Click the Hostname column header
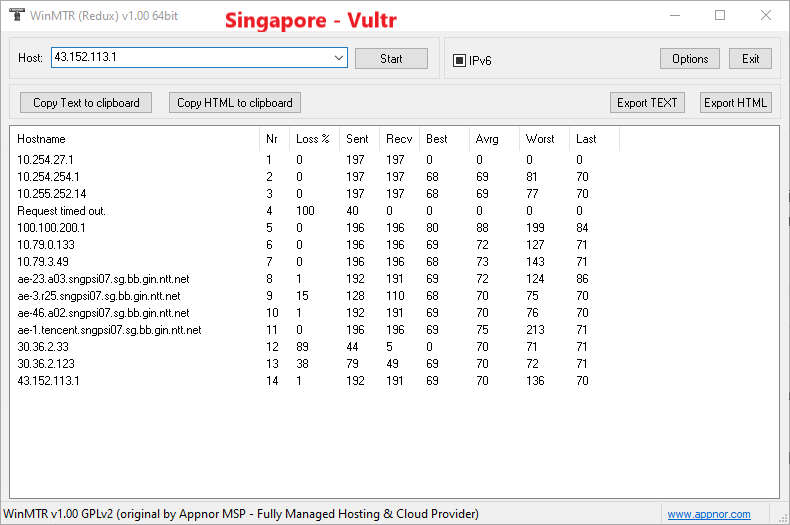 (x=135, y=139)
